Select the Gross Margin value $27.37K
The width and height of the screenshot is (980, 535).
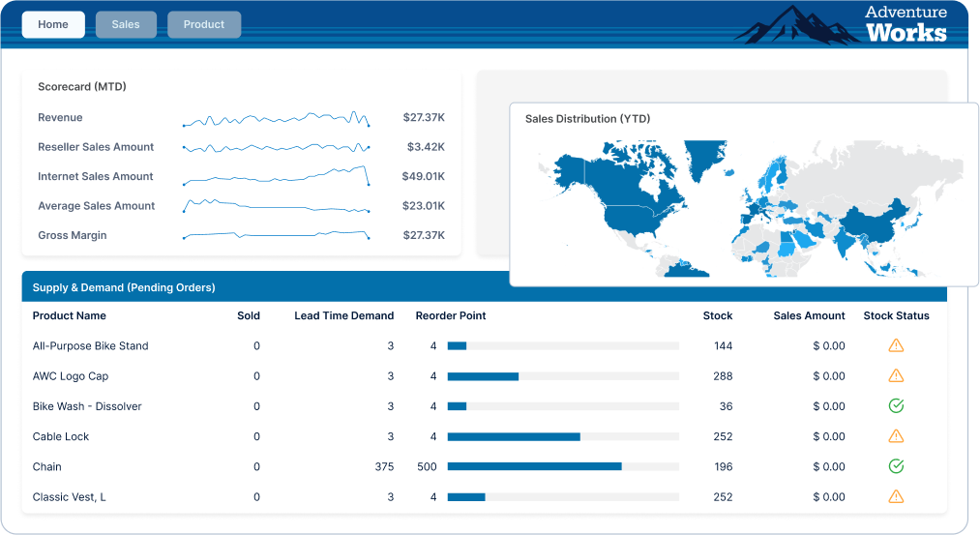tap(424, 235)
